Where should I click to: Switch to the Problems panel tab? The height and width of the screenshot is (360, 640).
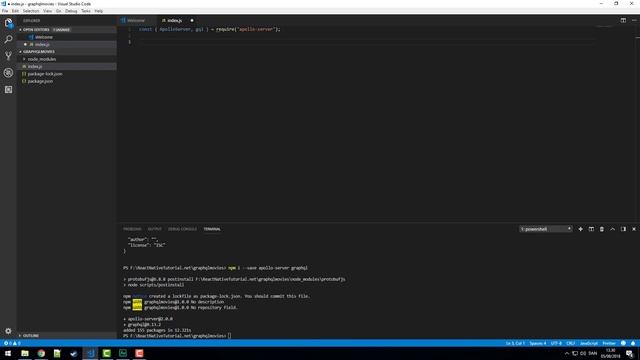pos(132,229)
